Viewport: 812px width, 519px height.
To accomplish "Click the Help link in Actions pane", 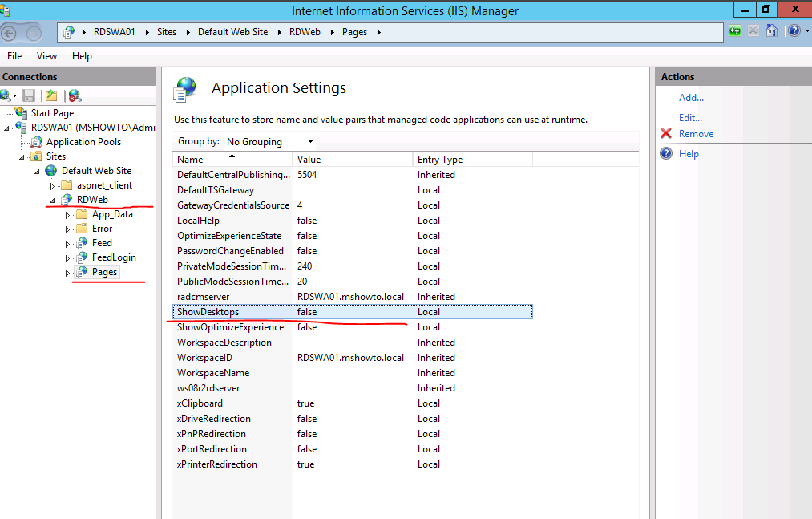I will (x=689, y=154).
